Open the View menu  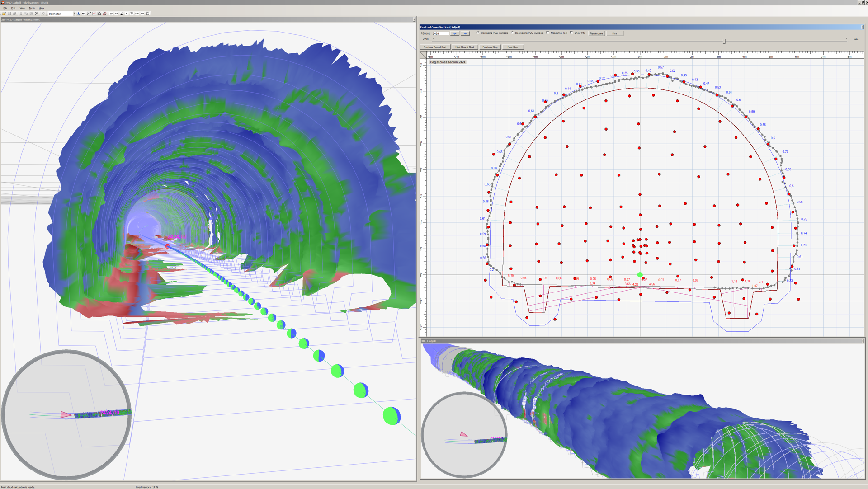click(22, 8)
